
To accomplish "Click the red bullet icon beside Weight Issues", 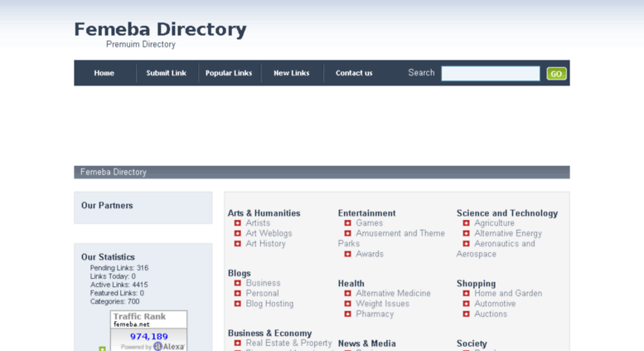I will coord(347,304).
